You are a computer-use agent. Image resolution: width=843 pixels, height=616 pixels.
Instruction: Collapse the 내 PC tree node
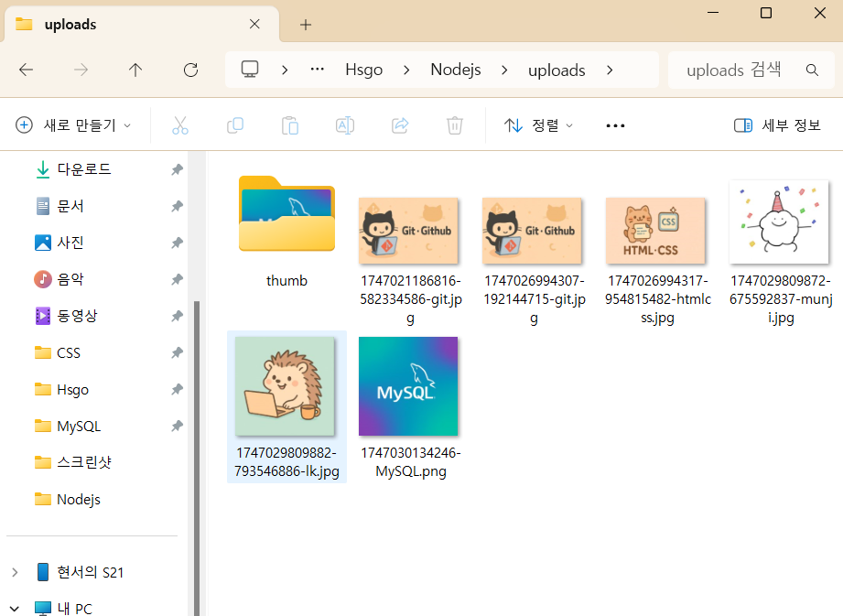point(15,609)
